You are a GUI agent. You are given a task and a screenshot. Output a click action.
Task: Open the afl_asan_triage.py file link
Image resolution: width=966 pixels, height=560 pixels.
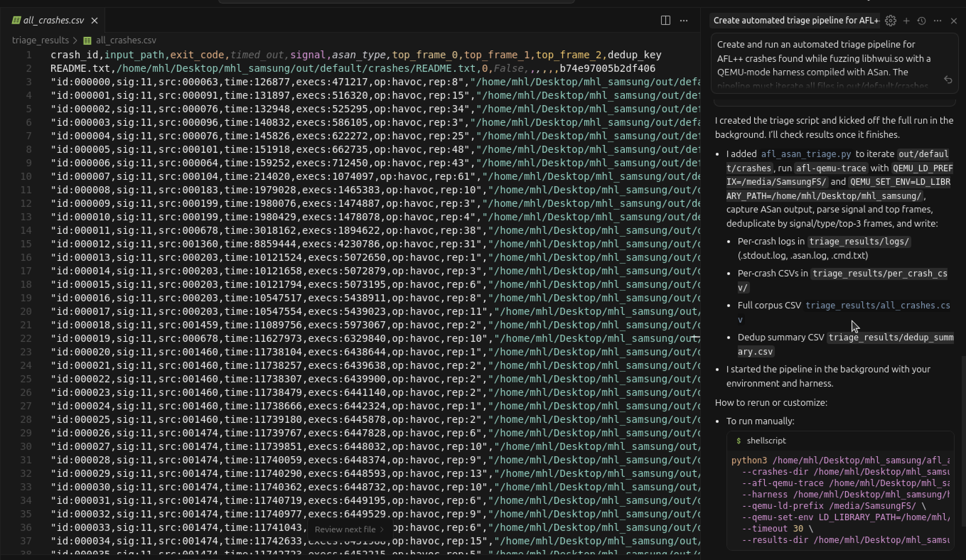806,154
